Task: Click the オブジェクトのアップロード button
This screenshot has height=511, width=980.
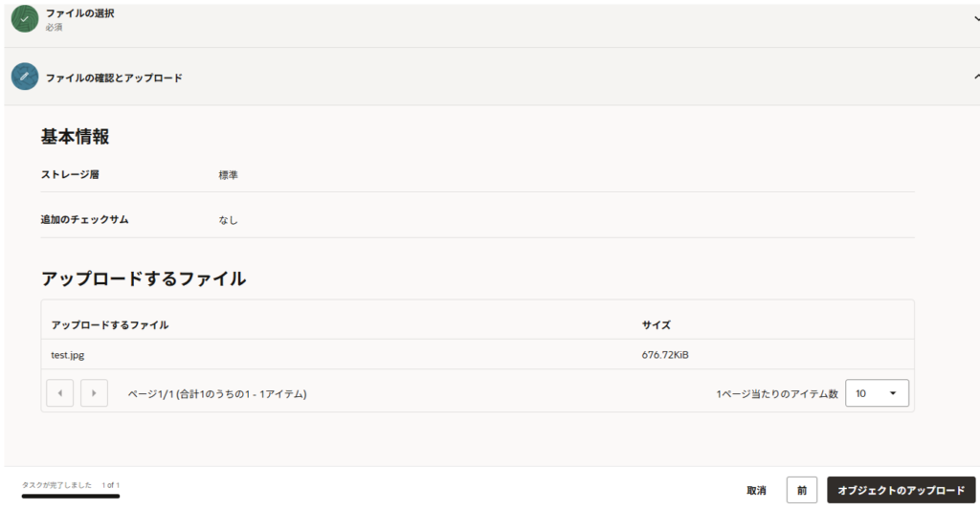Action: click(901, 490)
